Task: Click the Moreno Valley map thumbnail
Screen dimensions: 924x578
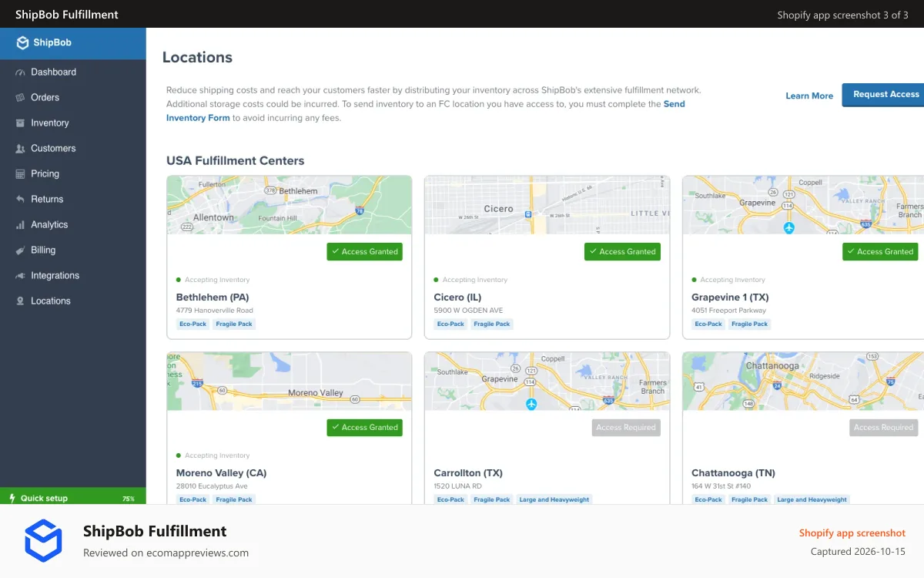Action: 290,381
